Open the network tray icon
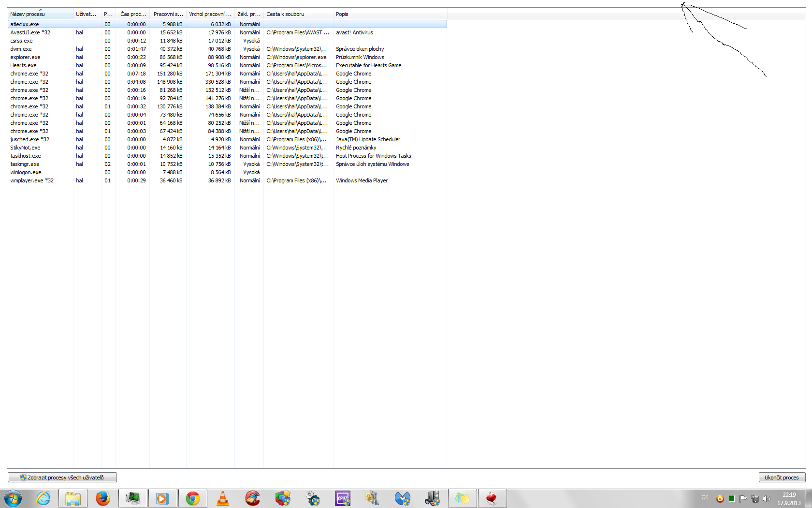 (x=755, y=499)
